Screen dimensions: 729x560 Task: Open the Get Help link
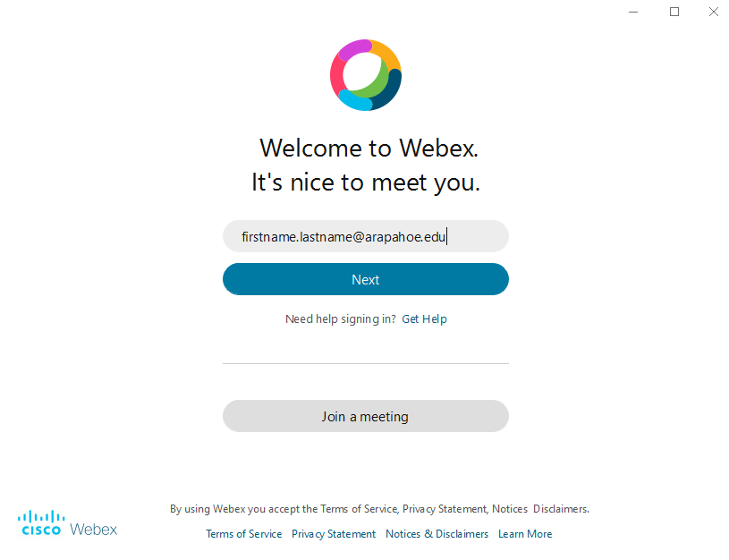point(424,319)
